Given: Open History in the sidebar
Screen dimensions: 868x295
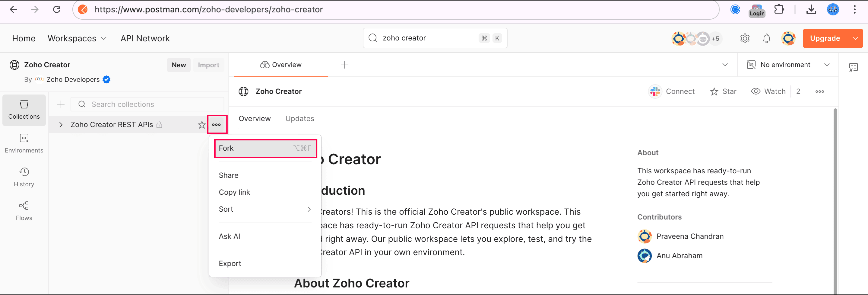Looking at the screenshot, I should click(x=24, y=178).
